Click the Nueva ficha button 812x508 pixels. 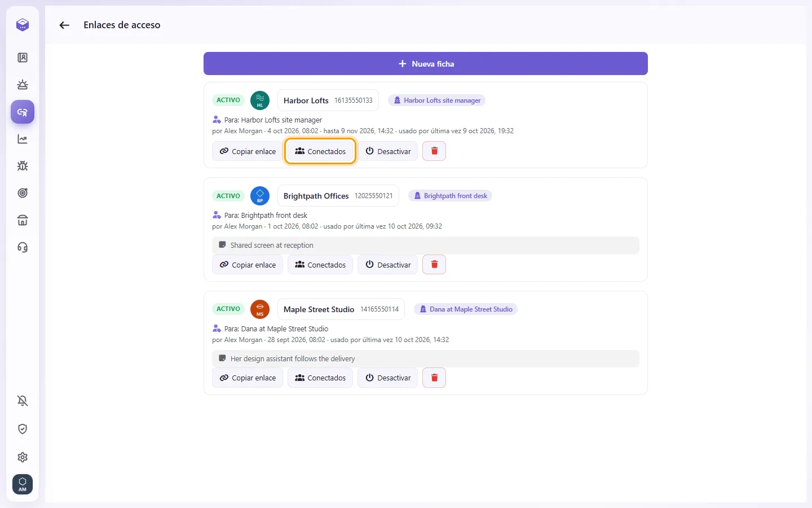pos(426,64)
